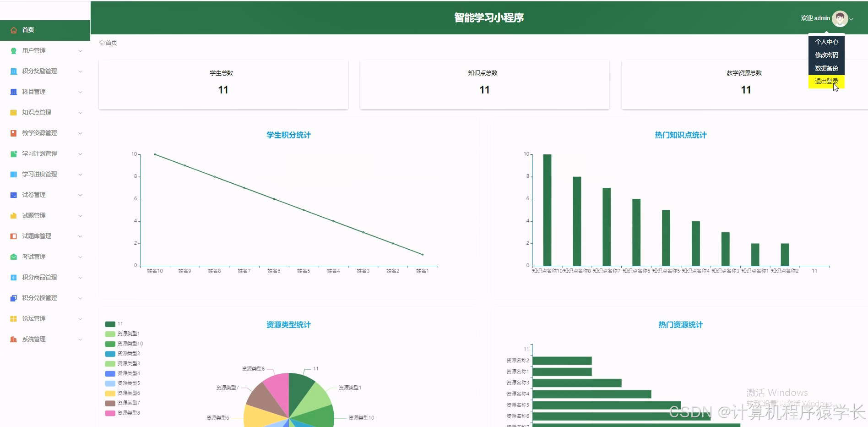Click the 积分商品管理 sidebar icon
868x427 pixels.
click(x=14, y=277)
